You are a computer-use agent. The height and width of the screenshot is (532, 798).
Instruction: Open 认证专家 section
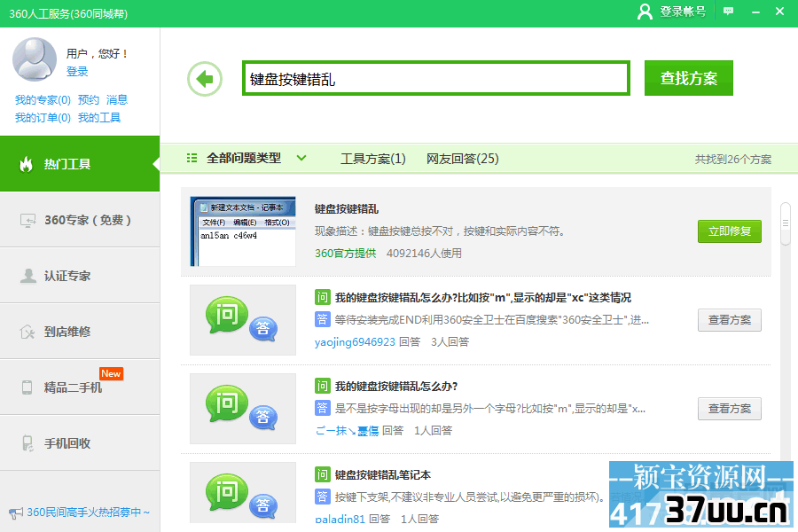click(x=80, y=276)
